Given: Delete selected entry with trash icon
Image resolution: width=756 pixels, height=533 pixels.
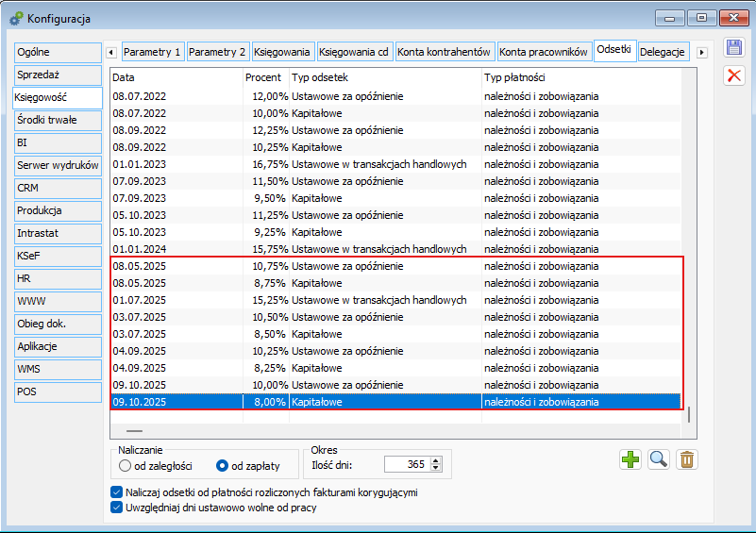Looking at the screenshot, I should pos(687,459).
